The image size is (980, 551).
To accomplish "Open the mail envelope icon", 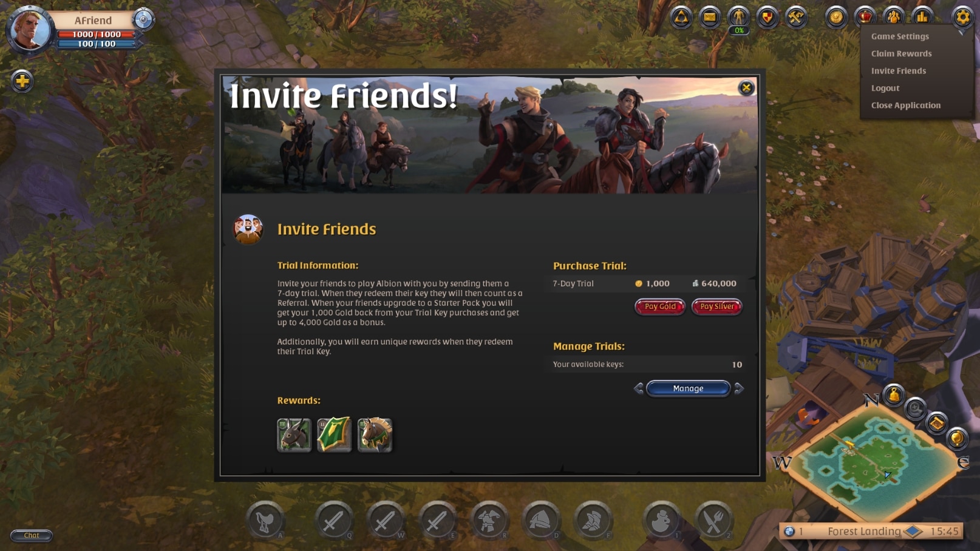I will 709,18.
